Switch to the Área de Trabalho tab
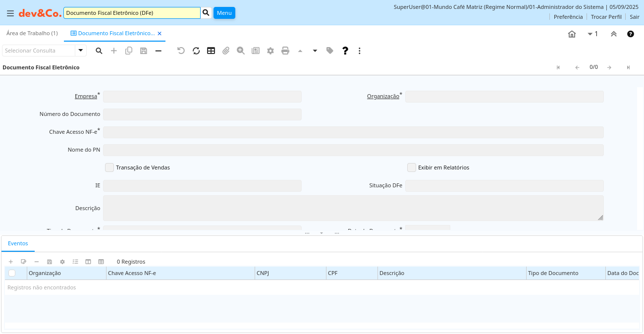This screenshot has height=334, width=644. coord(32,33)
